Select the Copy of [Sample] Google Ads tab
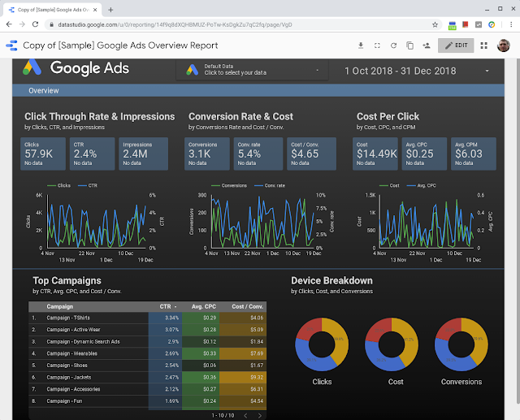 click(53, 10)
